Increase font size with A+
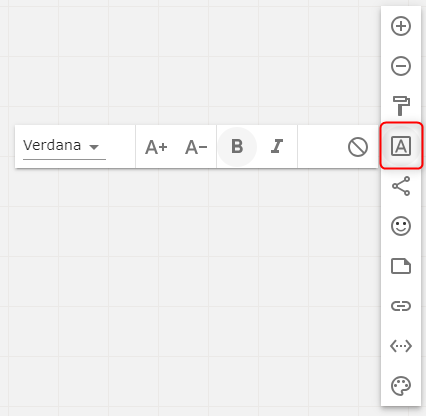The image size is (426, 416). (156, 147)
